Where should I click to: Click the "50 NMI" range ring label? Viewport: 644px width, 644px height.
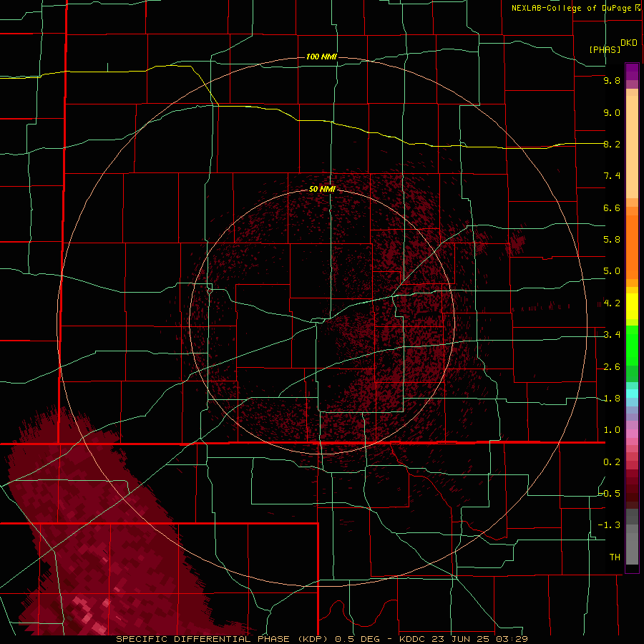pyautogui.click(x=323, y=189)
